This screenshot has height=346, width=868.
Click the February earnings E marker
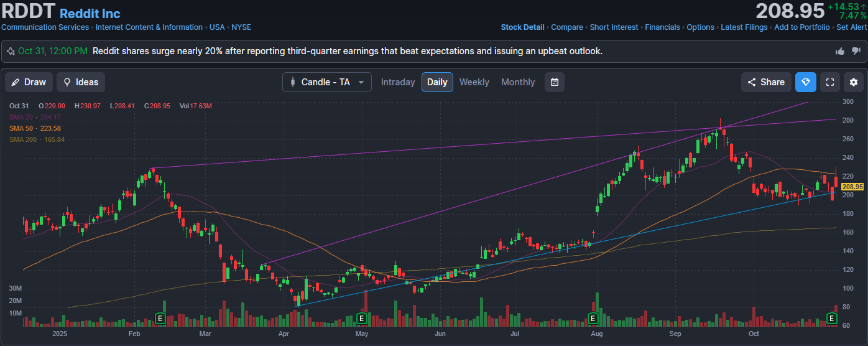tap(160, 319)
